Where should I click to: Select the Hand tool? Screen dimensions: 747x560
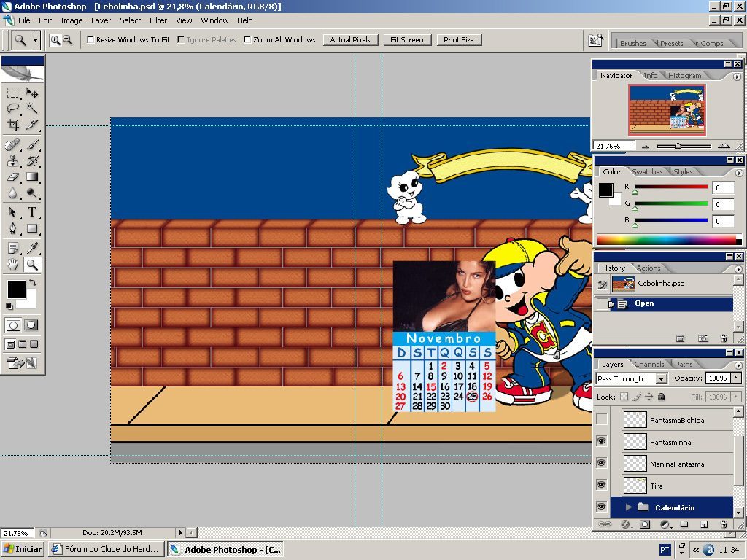(x=13, y=264)
